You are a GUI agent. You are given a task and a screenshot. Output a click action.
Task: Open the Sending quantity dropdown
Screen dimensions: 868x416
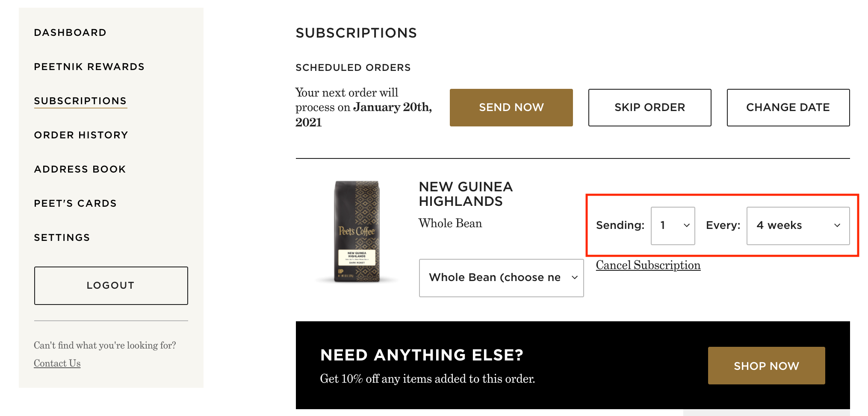[x=673, y=226]
